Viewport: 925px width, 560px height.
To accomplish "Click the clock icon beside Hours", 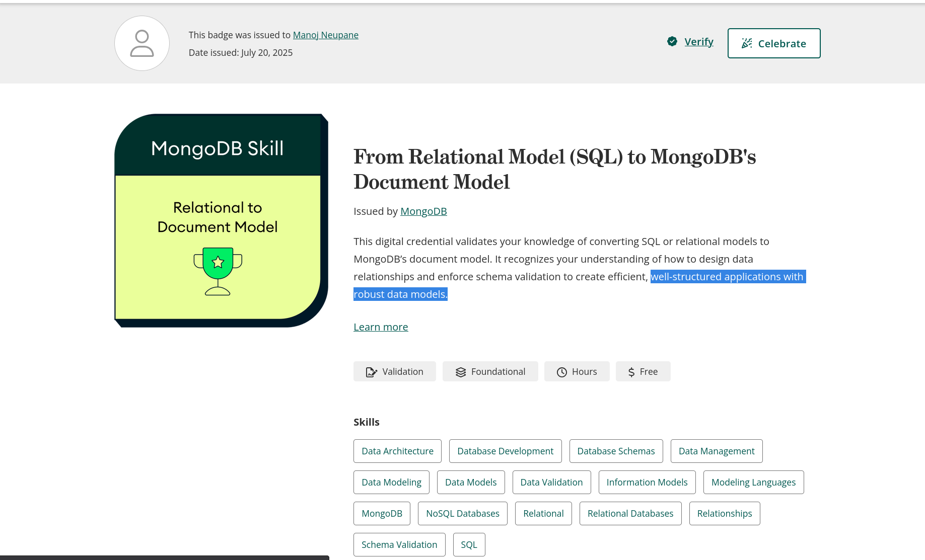I will point(562,372).
